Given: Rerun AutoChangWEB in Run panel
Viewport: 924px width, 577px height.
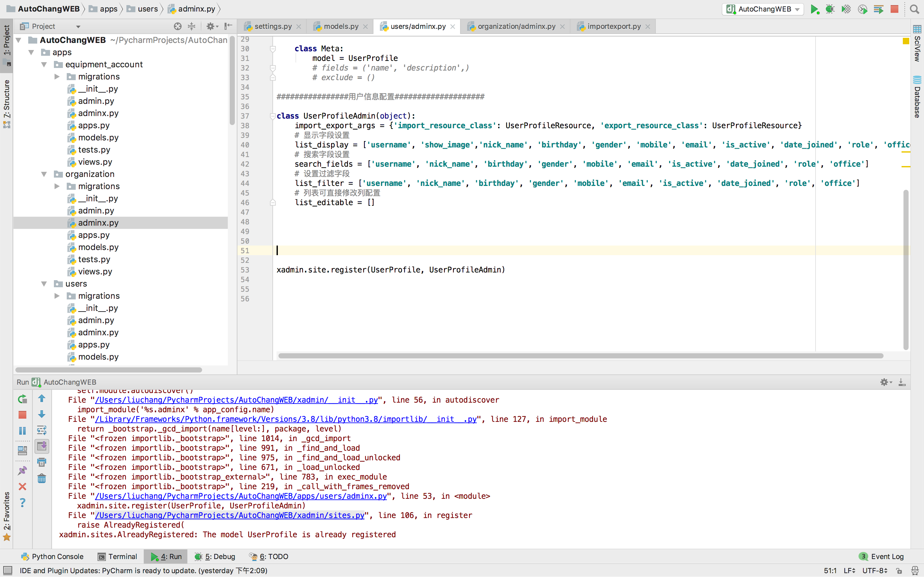Looking at the screenshot, I should [22, 399].
